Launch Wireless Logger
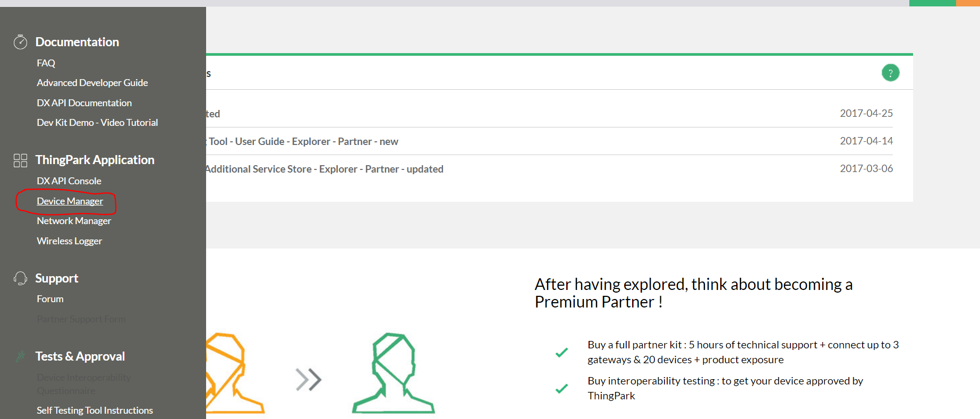980x419 pixels. coord(69,241)
